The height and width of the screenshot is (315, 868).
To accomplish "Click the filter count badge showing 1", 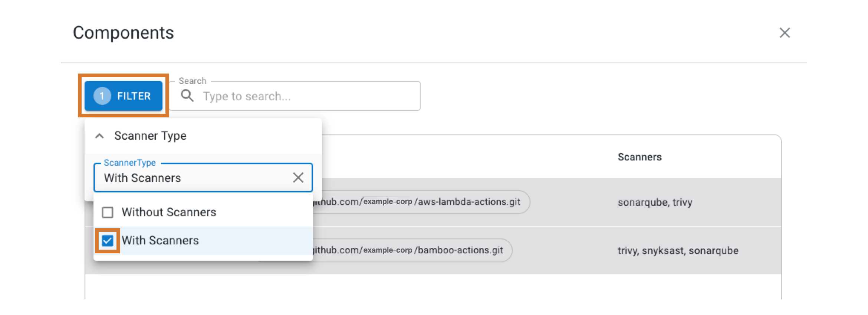I will click(x=102, y=96).
